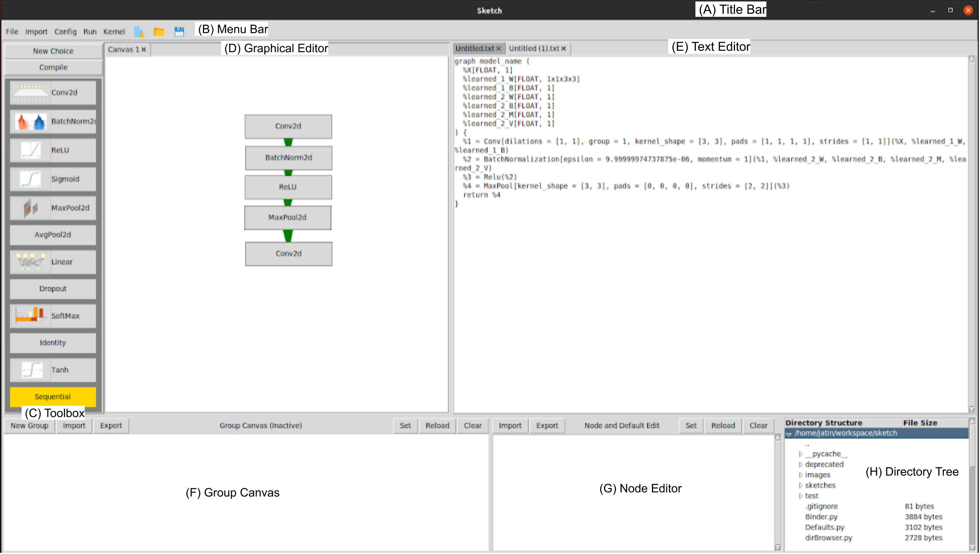Viewport: 980px width, 554px height.
Task: Open the Kernel menu
Action: point(114,31)
